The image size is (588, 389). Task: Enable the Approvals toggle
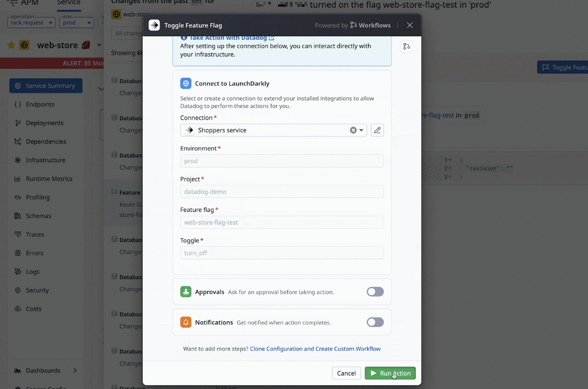coord(375,292)
